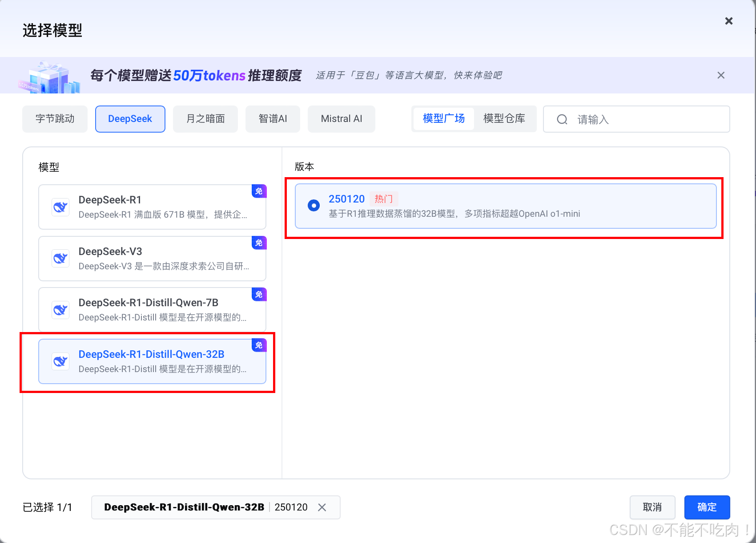Click the 模型 column header
The height and width of the screenshot is (543, 756).
tap(49, 167)
